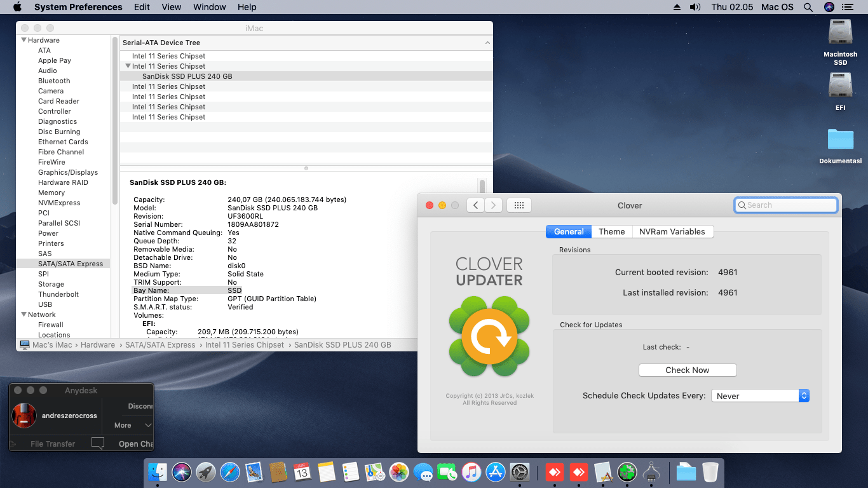Click the show-all grid icon in Clover
868x488 pixels.
[519, 205]
